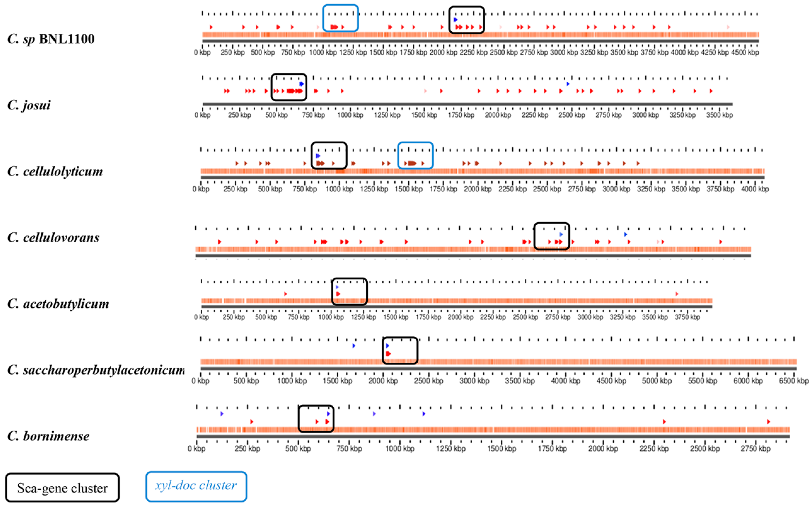Click large red arrow inside C. saccharoperbutylacetonicum box
Viewport: 812px width, 509px height.
click(x=388, y=353)
